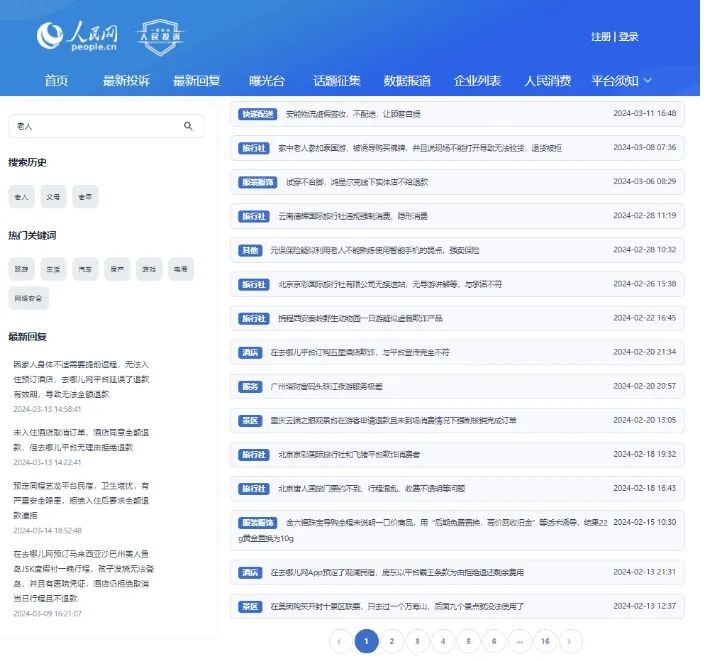The width and height of the screenshot is (707, 661).
Task: Select the 网络安全 hot keyword tag
Action: coord(28,298)
